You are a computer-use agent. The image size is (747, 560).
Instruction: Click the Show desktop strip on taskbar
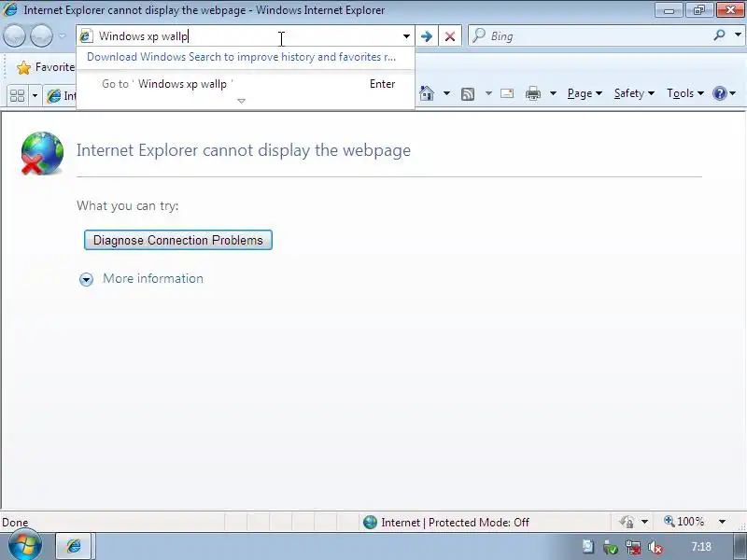pos(740,546)
